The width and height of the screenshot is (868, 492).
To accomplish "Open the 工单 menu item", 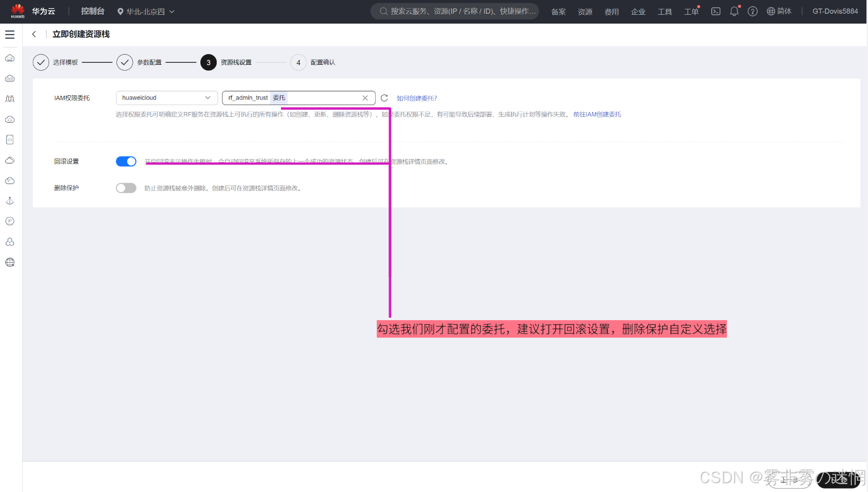I will coord(691,12).
